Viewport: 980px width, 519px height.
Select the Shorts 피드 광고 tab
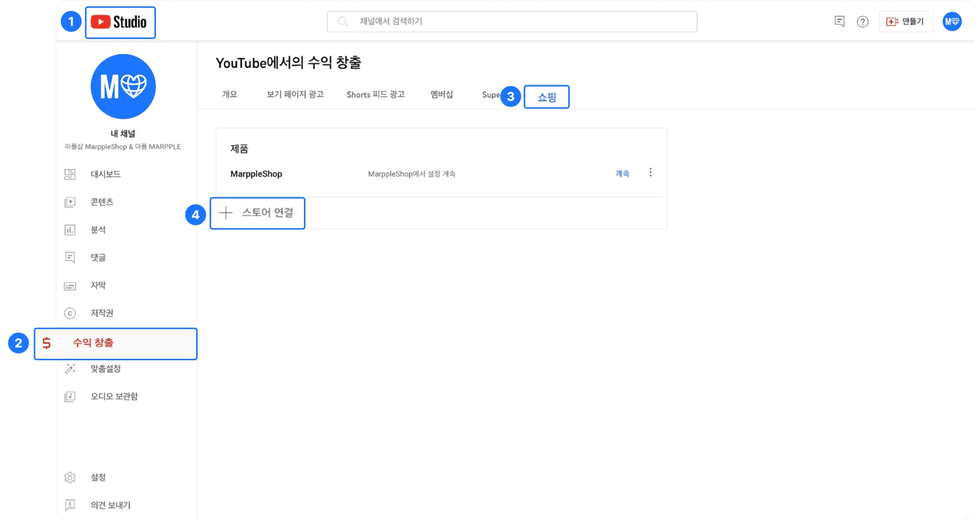(x=376, y=95)
